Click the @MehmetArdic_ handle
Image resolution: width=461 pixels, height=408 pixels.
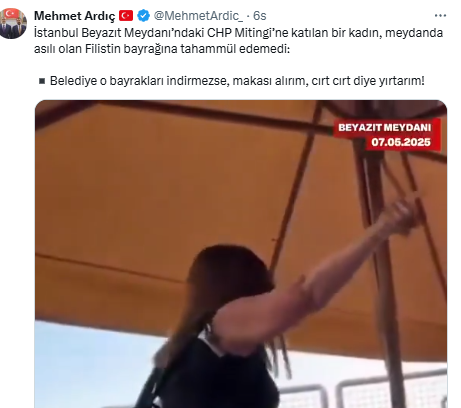coord(198,16)
